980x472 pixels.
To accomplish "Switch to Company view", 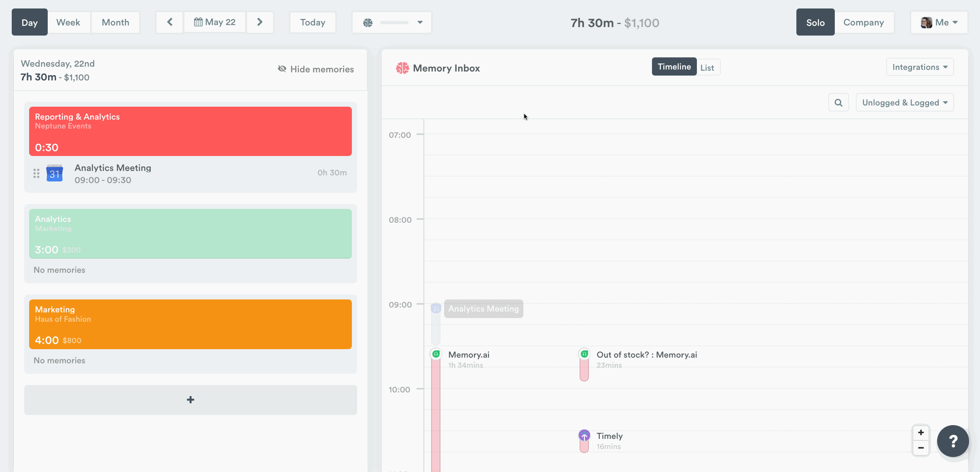I will (864, 22).
